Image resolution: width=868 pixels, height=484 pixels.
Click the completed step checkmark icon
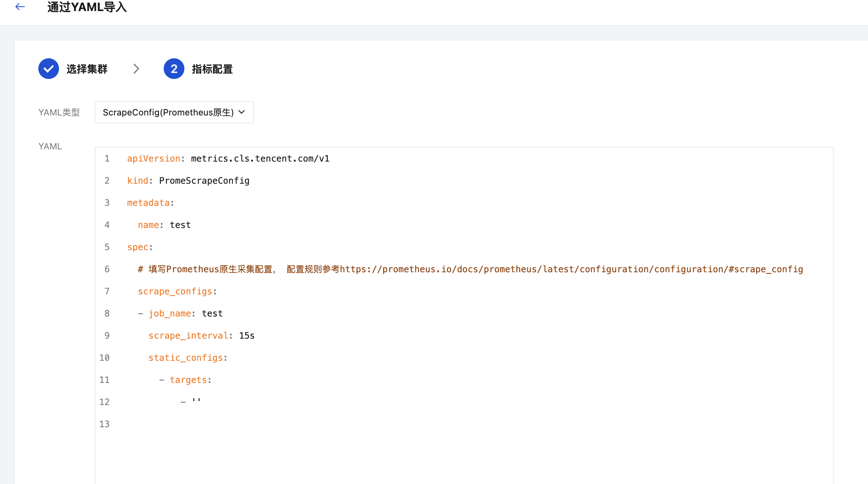pyautogui.click(x=49, y=69)
